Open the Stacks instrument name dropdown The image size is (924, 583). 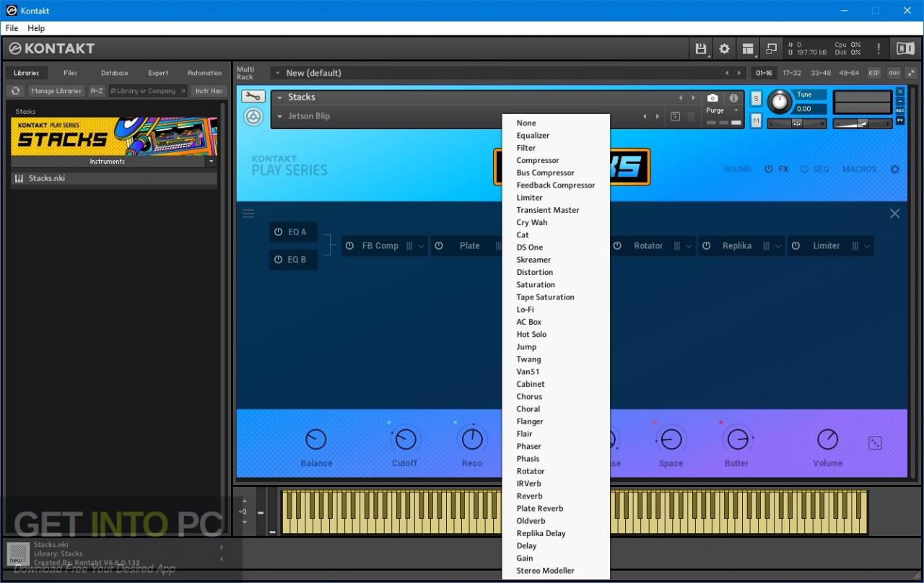pos(279,97)
